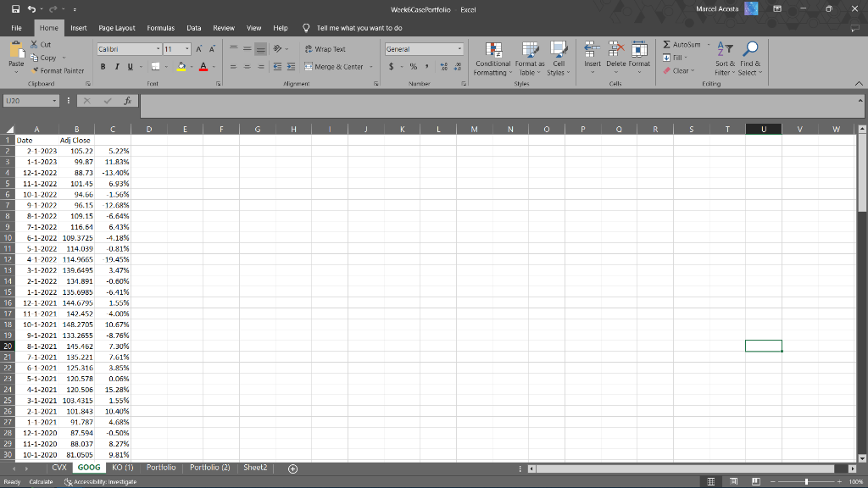Increase font size with the large A

(x=198, y=49)
